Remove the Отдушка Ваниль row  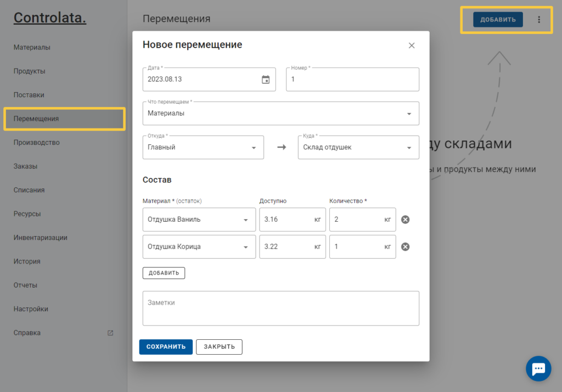point(406,220)
